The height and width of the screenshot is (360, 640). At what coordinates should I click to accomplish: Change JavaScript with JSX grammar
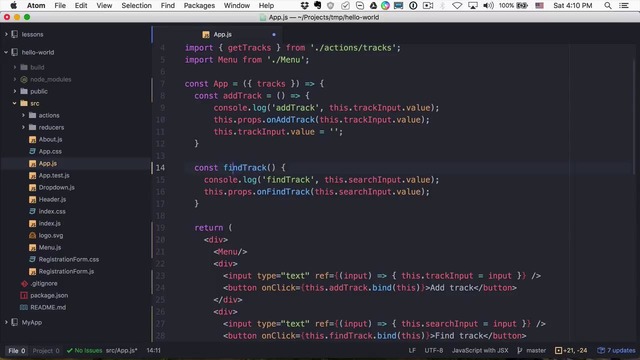[480, 350]
